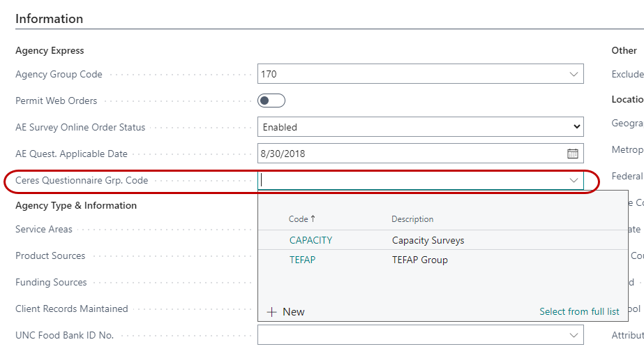Click the Capacity Surveys description cell

coord(428,240)
